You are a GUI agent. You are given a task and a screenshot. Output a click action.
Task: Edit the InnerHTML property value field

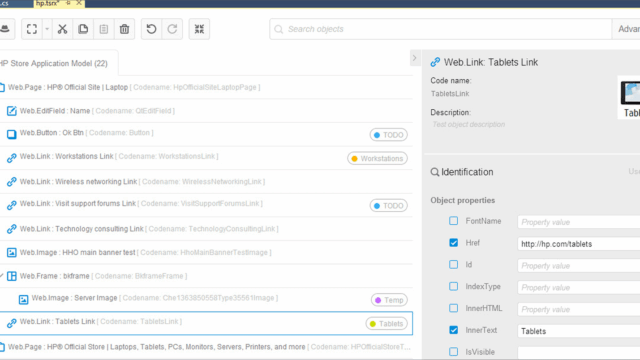pos(579,309)
